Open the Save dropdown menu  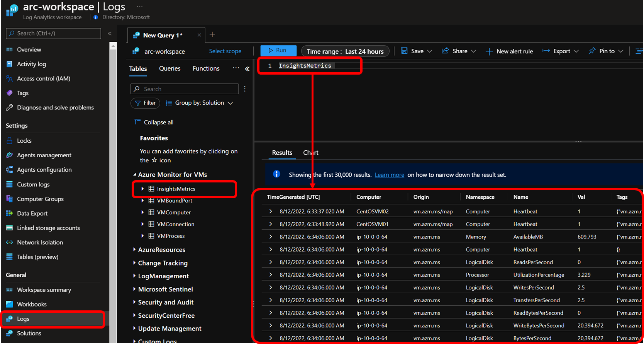click(x=417, y=51)
